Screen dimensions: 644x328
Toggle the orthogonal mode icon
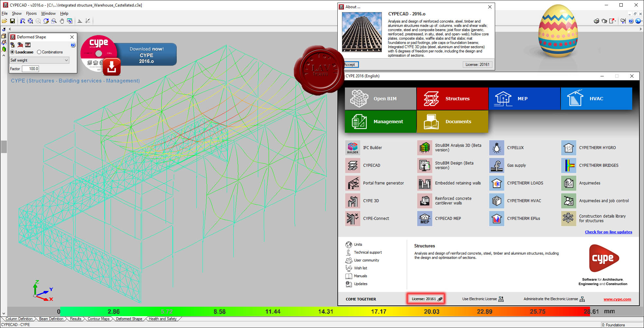tap(80, 21)
